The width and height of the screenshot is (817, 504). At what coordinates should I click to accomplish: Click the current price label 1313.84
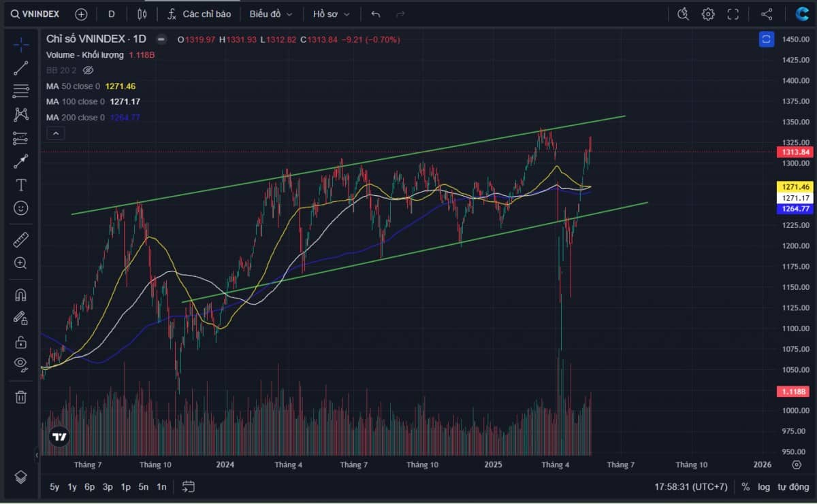click(795, 152)
